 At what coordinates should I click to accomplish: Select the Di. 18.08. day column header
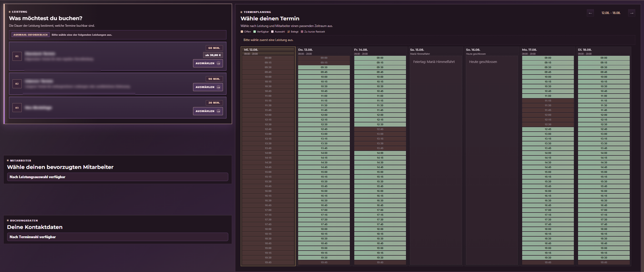click(x=604, y=51)
